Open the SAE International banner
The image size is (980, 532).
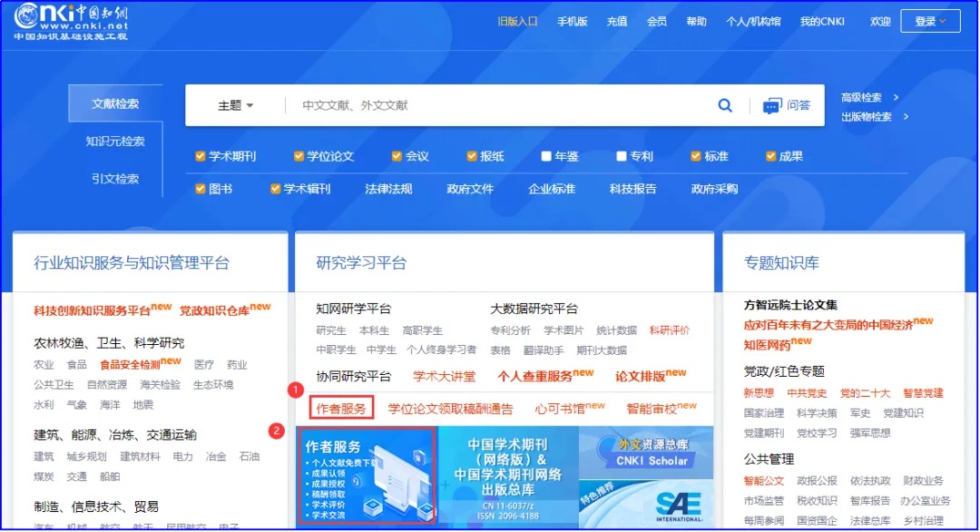(x=646, y=505)
